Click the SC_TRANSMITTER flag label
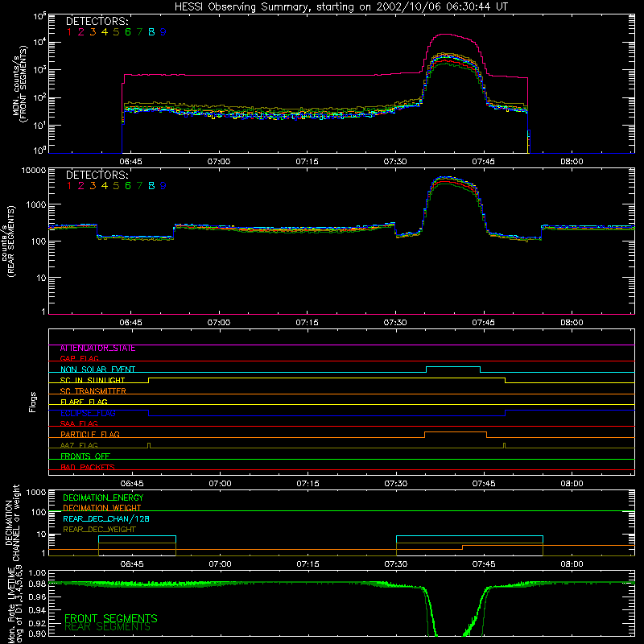644x644 pixels. point(93,390)
